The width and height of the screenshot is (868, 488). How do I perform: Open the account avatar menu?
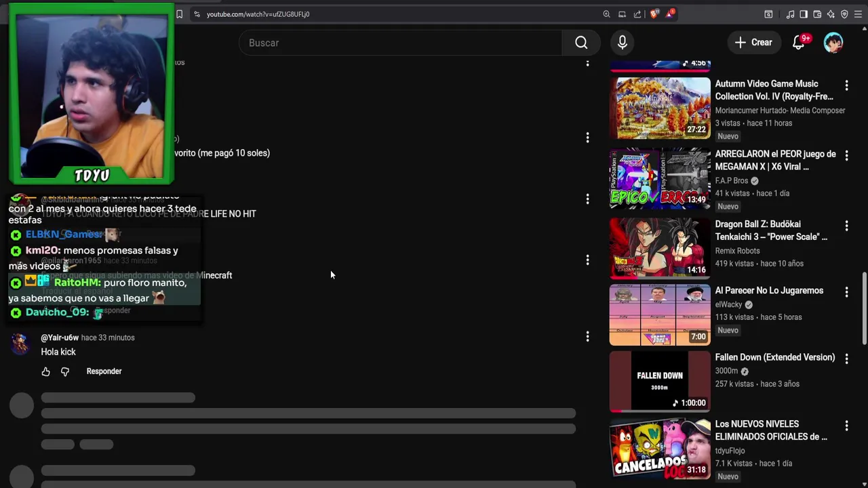coord(833,43)
